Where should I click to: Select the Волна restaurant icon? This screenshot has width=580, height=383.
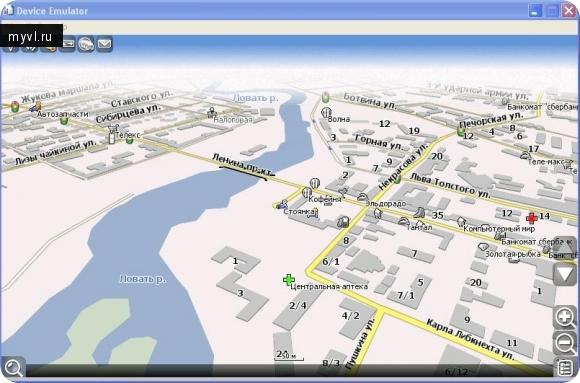pyautogui.click(x=326, y=111)
